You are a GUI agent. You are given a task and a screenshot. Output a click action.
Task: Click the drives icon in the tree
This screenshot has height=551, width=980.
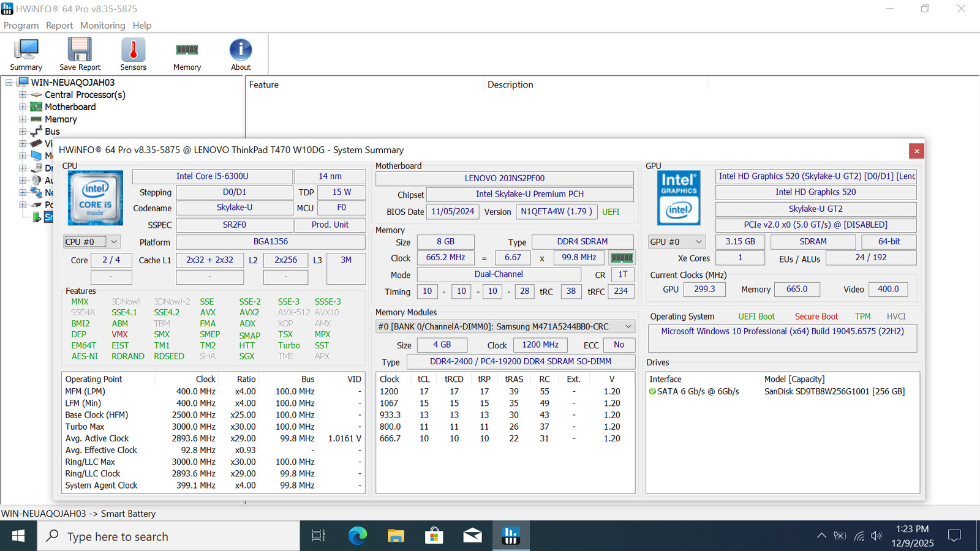pos(36,168)
